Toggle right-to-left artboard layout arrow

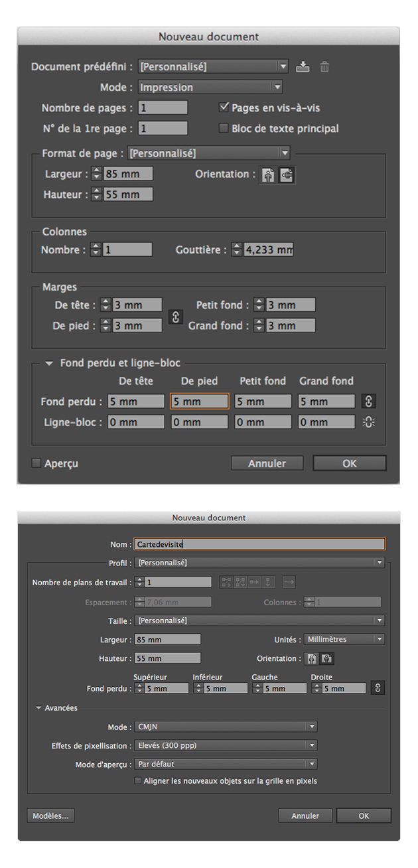(x=290, y=582)
